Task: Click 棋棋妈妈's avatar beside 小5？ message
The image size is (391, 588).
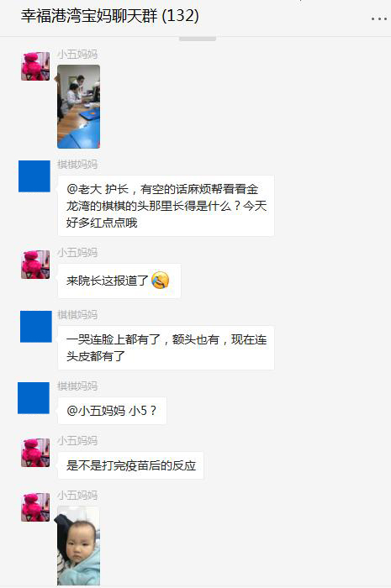Action: 34,398
